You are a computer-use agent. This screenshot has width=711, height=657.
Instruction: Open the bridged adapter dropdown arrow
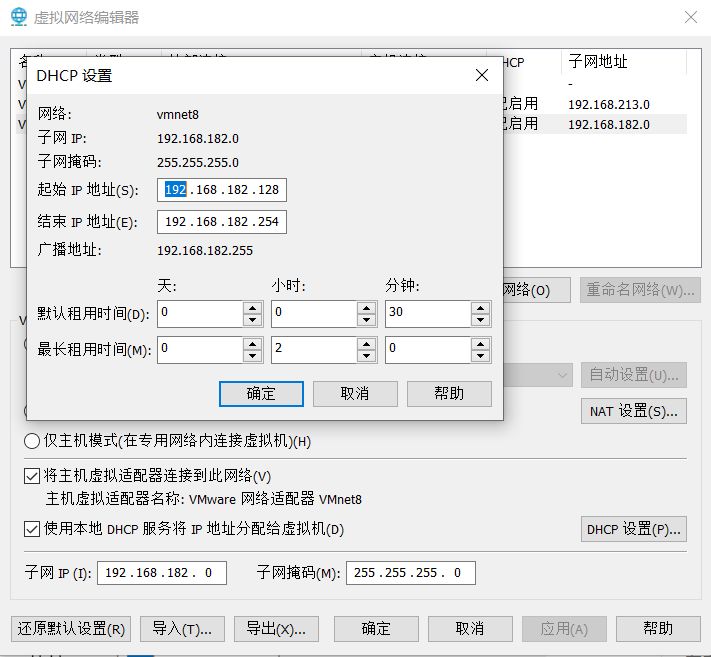[562, 375]
